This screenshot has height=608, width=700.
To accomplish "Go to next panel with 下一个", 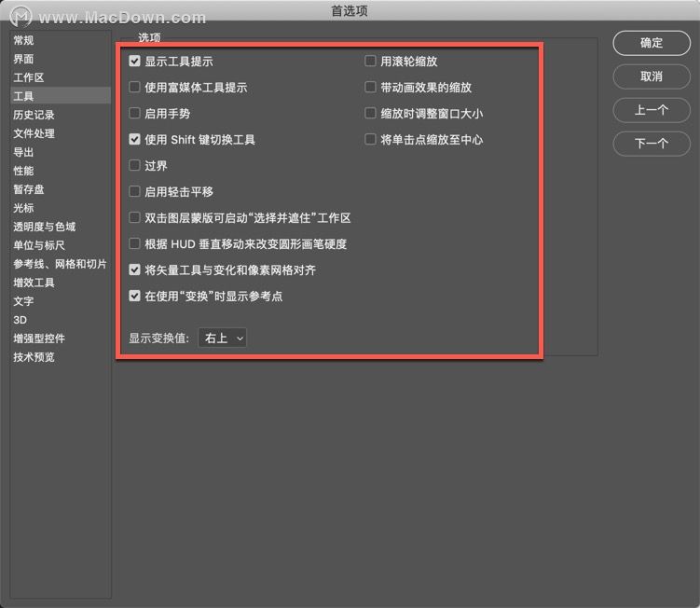I will coord(652,144).
